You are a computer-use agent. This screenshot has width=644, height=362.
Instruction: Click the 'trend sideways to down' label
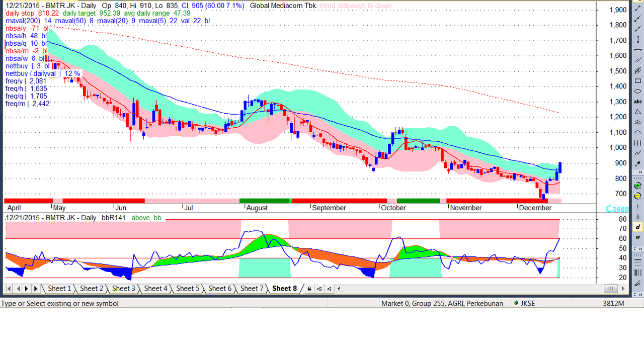click(x=356, y=6)
